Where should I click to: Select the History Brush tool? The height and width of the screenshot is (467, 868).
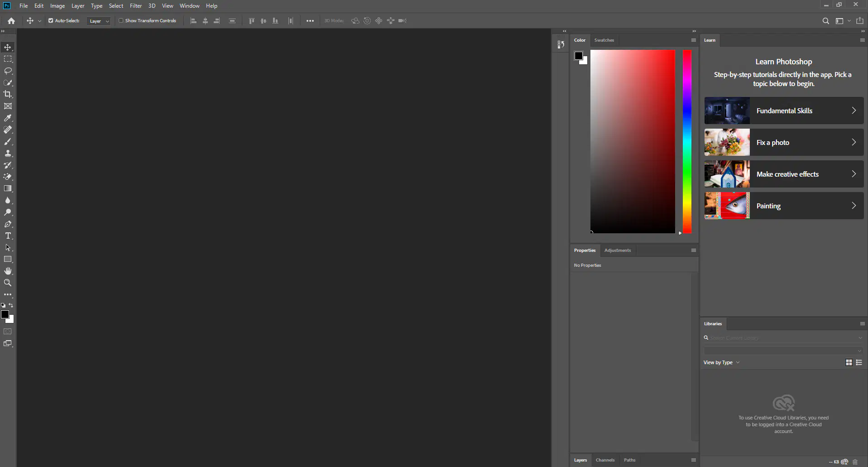coord(8,165)
